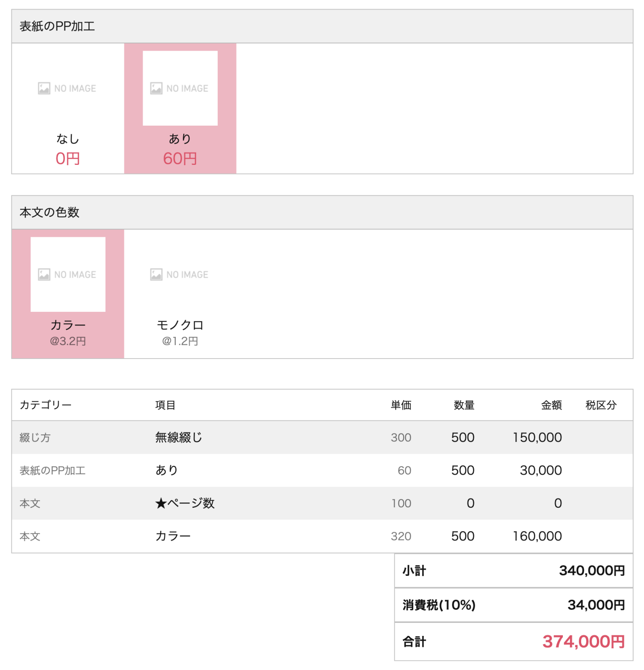
Task: Click the 小計 row showing 340,000円
Action: click(514, 571)
